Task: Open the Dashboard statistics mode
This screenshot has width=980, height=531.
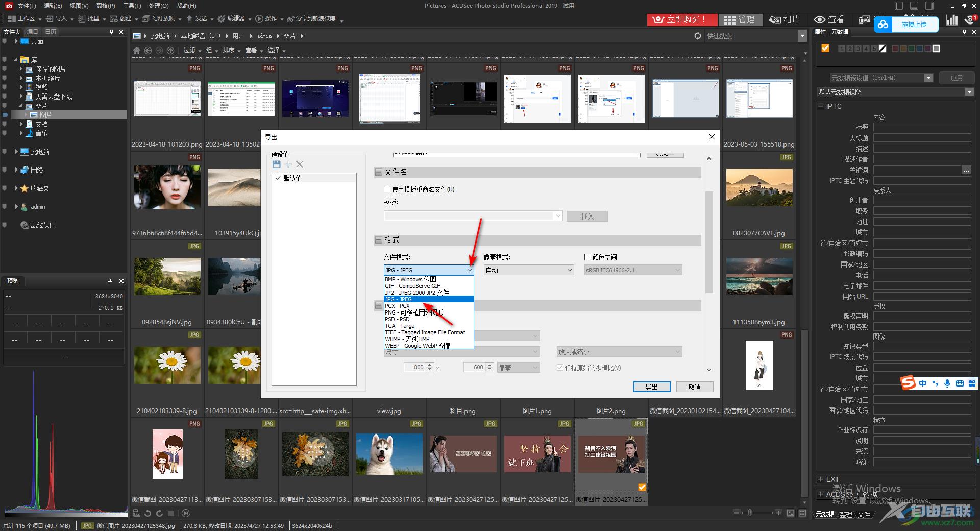Action: pos(952,19)
